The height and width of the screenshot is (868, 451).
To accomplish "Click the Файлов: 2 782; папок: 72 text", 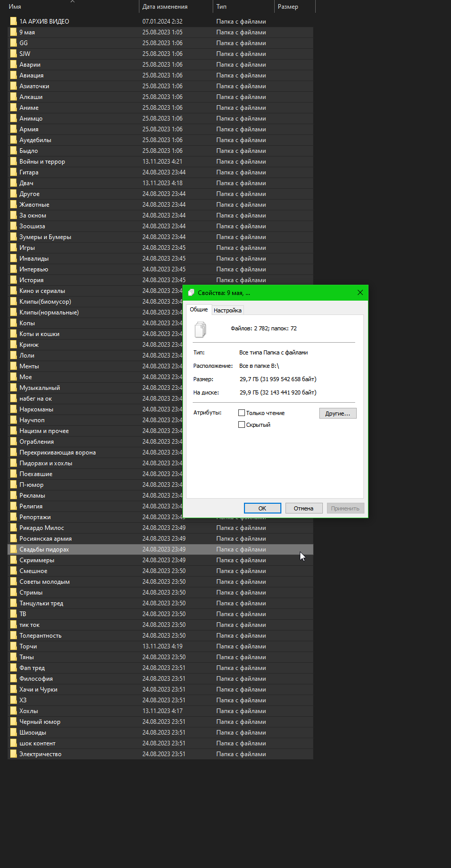I will [x=263, y=328].
